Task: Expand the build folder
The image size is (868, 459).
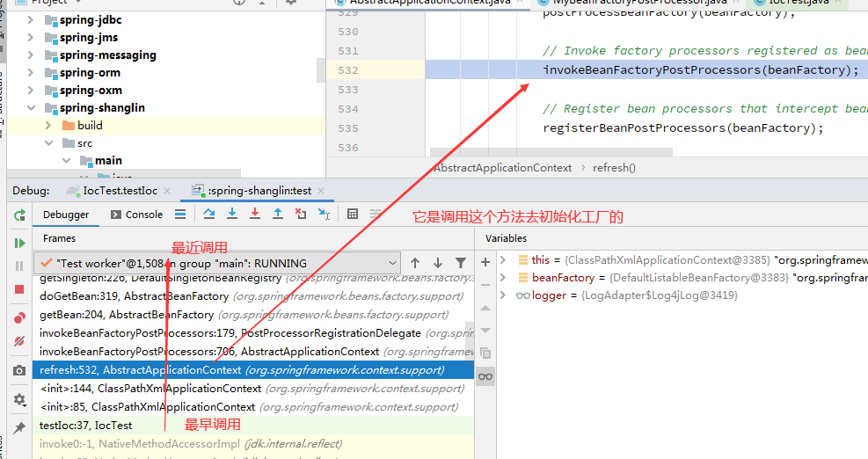Action: pyautogui.click(x=48, y=126)
